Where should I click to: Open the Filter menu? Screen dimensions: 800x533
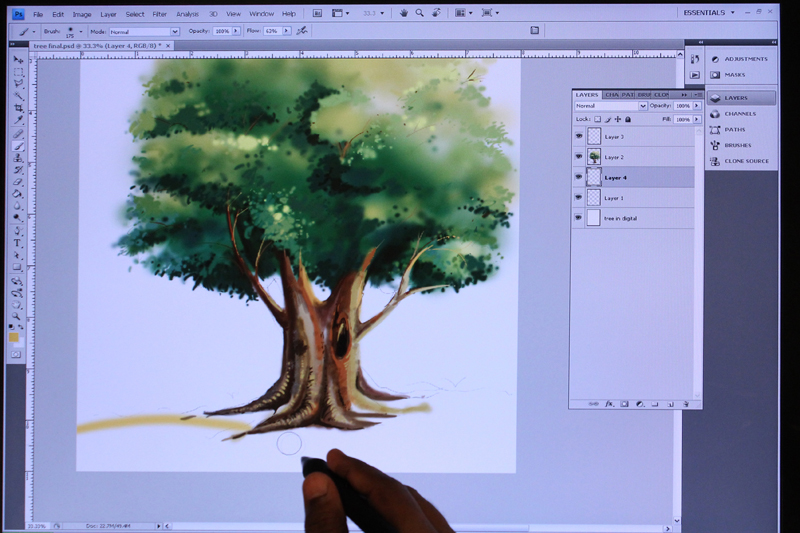(x=160, y=14)
